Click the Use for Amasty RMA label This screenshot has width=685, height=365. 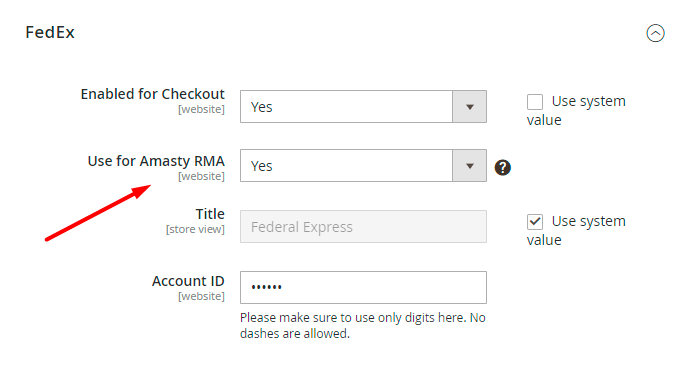click(x=156, y=161)
